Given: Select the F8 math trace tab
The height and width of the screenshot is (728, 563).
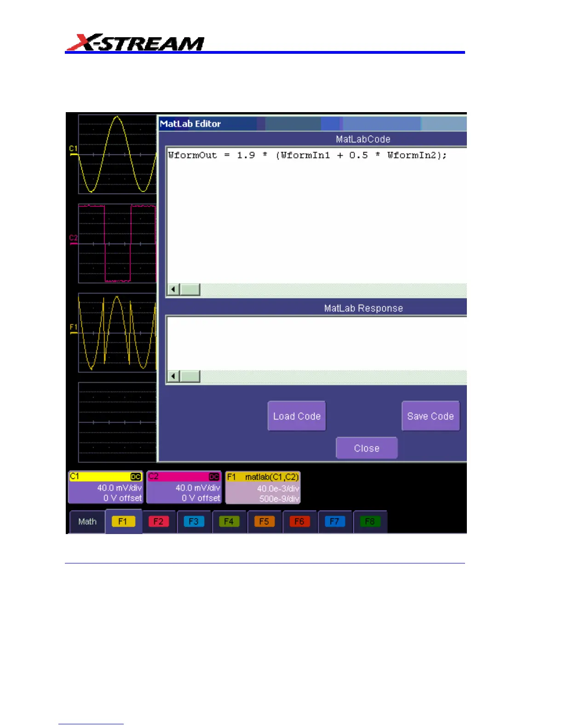Looking at the screenshot, I should coord(370,522).
